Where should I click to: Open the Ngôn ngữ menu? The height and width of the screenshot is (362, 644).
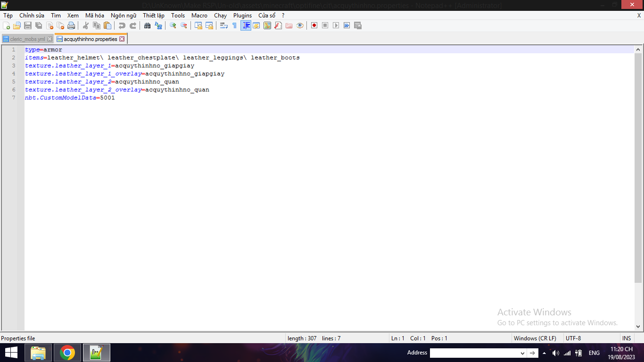(124, 16)
